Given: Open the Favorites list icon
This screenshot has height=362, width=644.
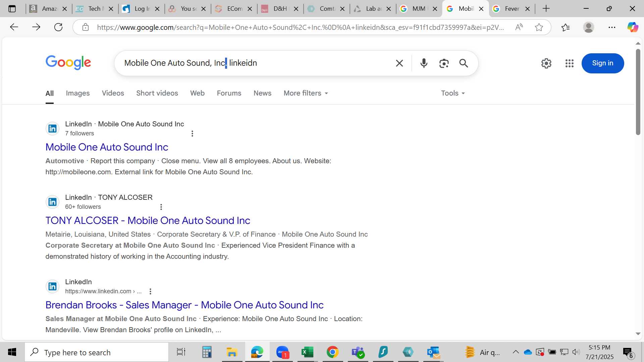Looking at the screenshot, I should pyautogui.click(x=566, y=27).
